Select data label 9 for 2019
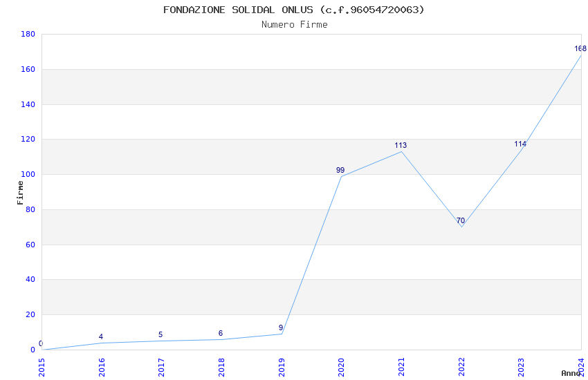The height and width of the screenshot is (380, 588). (281, 327)
